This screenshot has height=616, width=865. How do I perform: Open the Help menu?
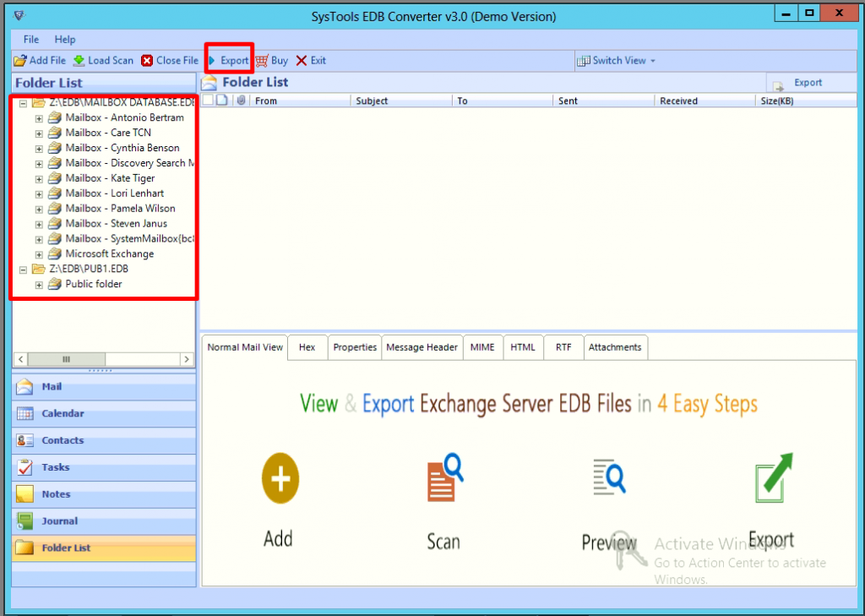(64, 40)
